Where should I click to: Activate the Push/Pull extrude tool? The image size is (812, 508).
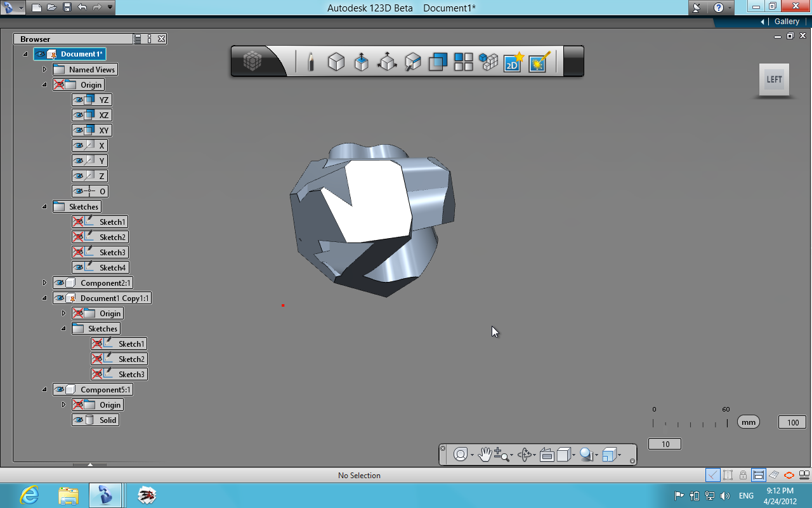[362, 62]
